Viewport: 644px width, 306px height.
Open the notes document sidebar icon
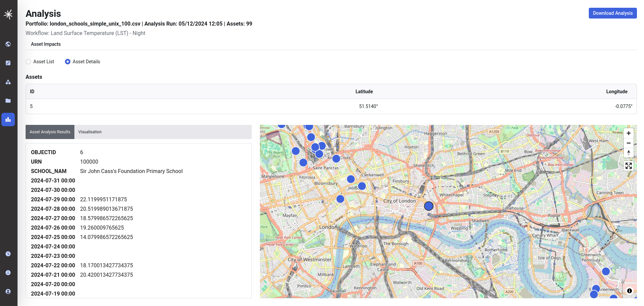click(x=8, y=63)
